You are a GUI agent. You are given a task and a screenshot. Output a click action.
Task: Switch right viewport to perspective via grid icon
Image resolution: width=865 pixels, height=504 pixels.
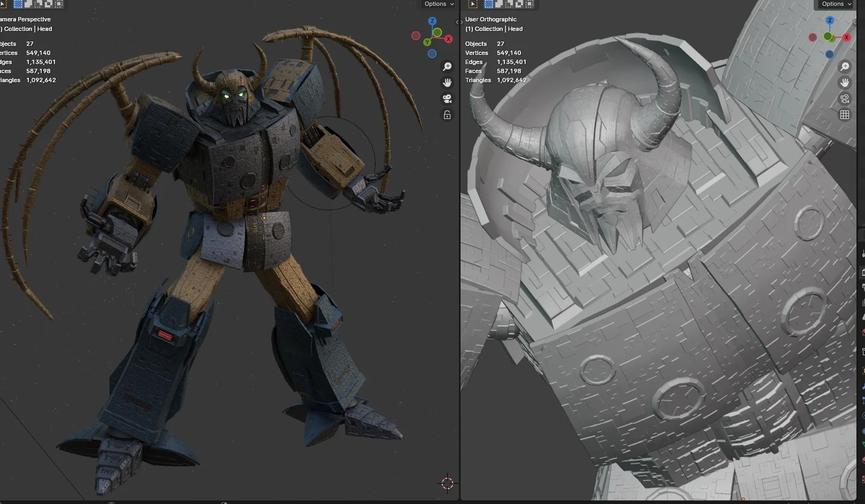846,114
